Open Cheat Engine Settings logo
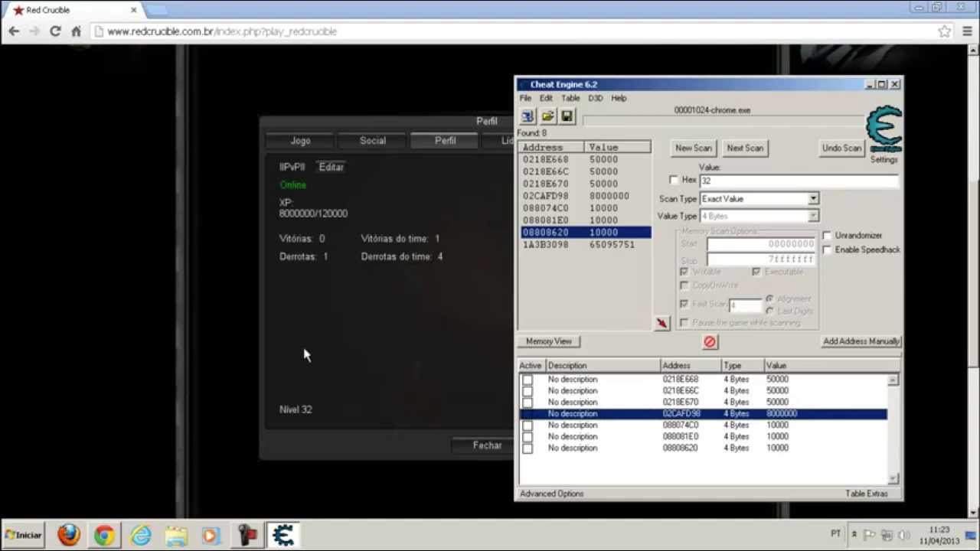The height and width of the screenshot is (551, 980). pyautogui.click(x=884, y=130)
